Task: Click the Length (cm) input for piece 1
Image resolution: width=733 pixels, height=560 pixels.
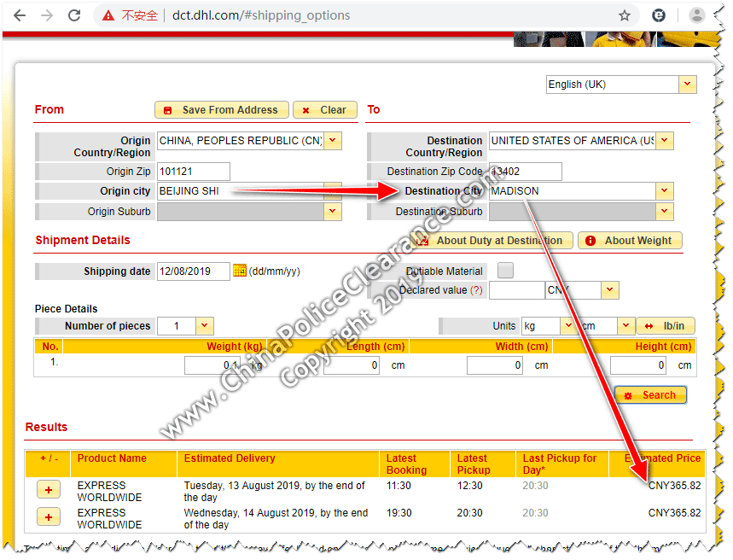Action: point(351,365)
